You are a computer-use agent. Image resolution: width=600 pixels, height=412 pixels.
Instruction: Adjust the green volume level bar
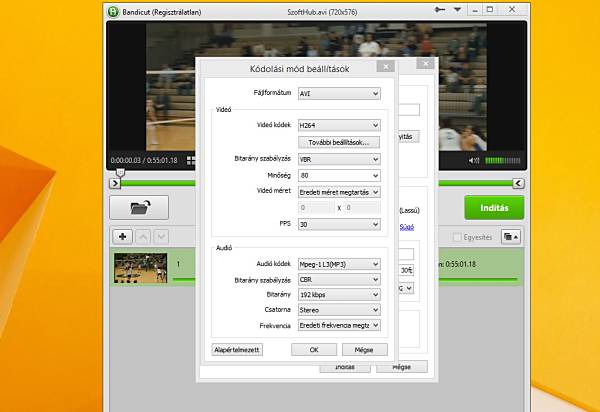click(503, 160)
